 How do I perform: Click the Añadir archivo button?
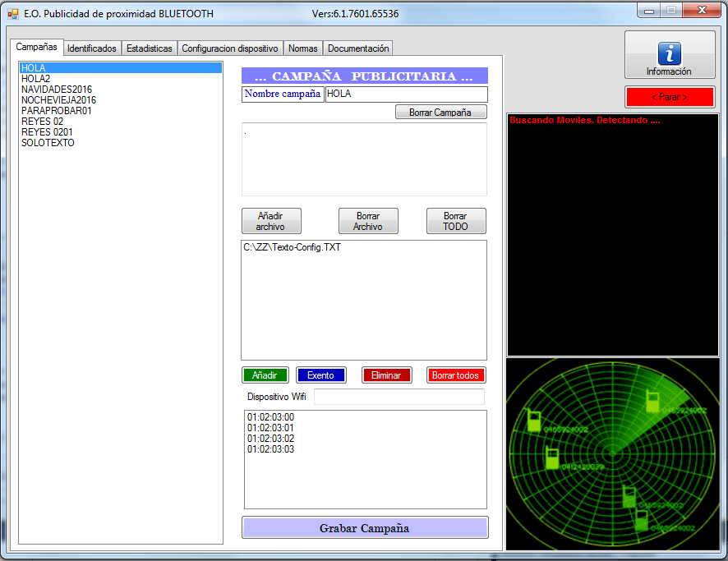coord(271,221)
